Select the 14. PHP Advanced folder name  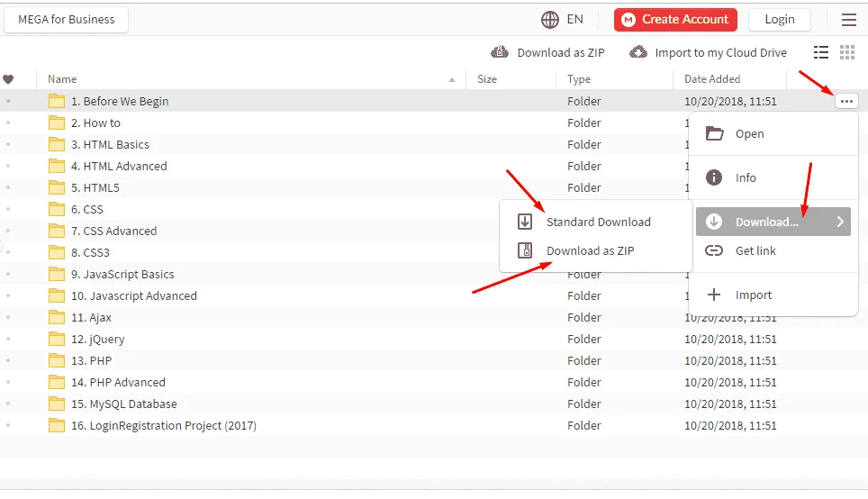coord(118,382)
